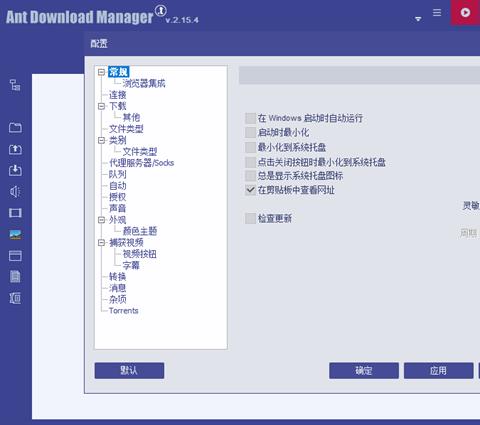Collapse the 类别 tree node
Image resolution: width=480 pixels, height=425 pixels.
coord(101,140)
